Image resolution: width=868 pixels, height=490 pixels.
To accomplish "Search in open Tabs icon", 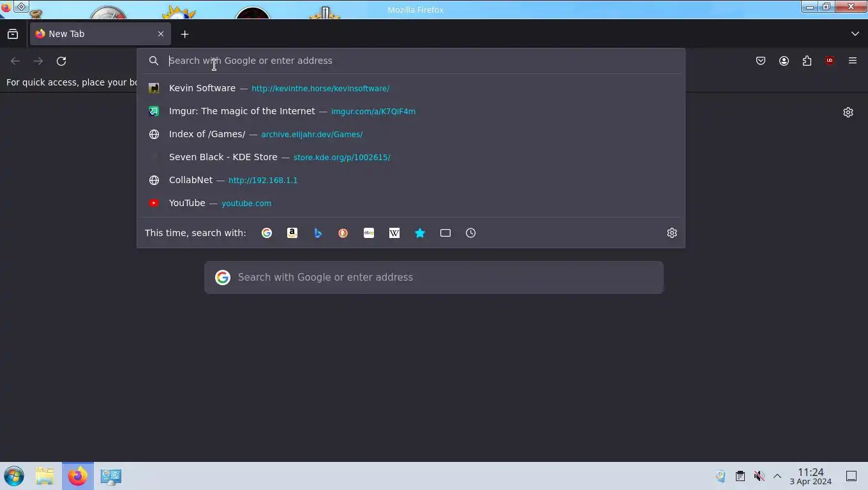I will coord(445,233).
